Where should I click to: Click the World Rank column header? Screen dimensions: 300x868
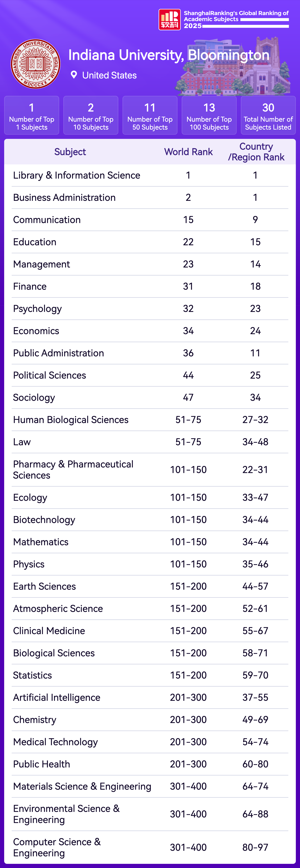pyautogui.click(x=188, y=152)
